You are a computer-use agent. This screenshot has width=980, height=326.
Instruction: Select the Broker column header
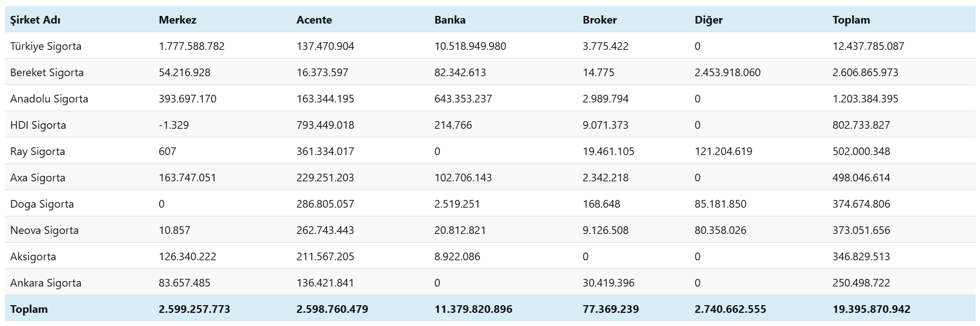600,20
